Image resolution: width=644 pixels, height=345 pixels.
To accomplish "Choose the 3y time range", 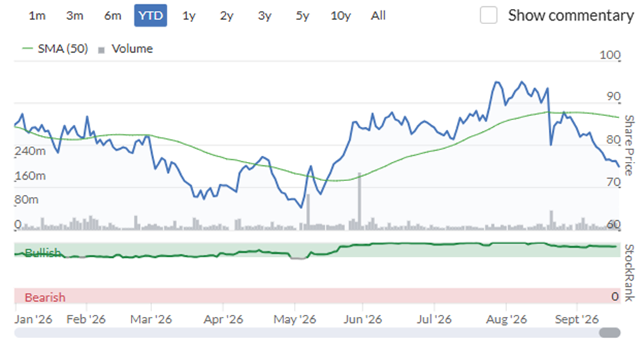I will tap(264, 16).
